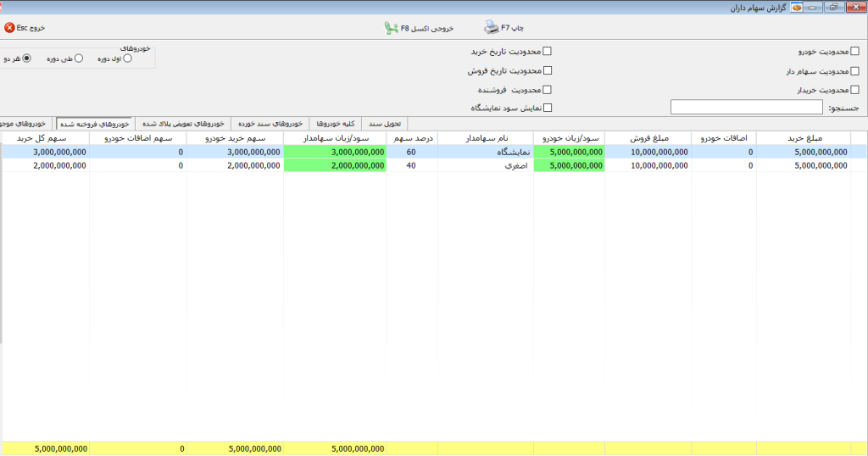The image size is (868, 456).
Task: Open the خودروهای سند خورده tab
Action: coord(270,124)
